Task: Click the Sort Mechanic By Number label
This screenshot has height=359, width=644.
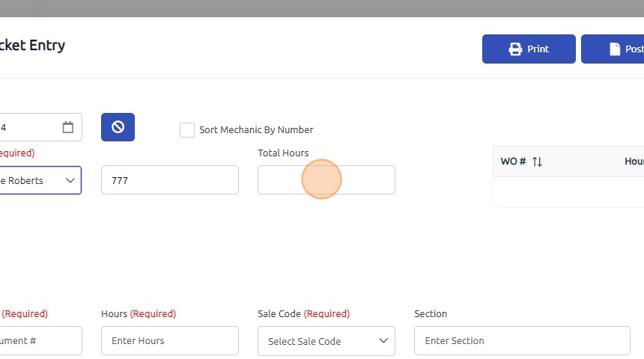Action: click(x=256, y=130)
